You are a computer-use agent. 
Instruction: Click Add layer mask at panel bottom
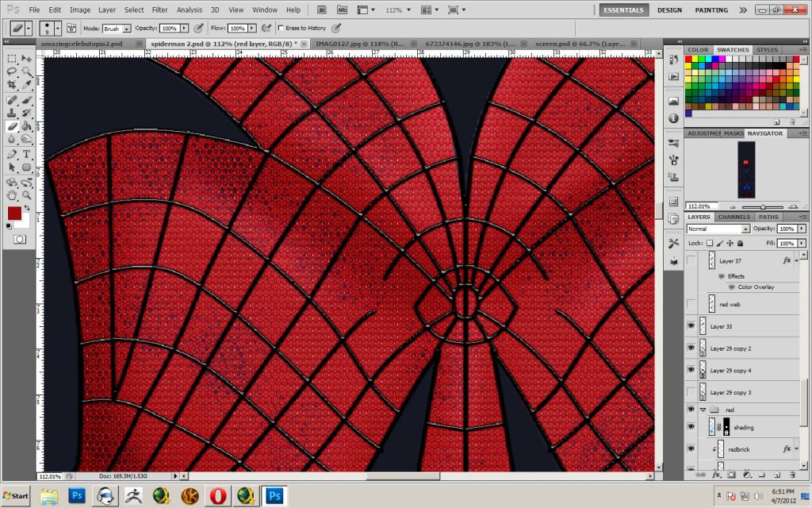click(x=731, y=475)
